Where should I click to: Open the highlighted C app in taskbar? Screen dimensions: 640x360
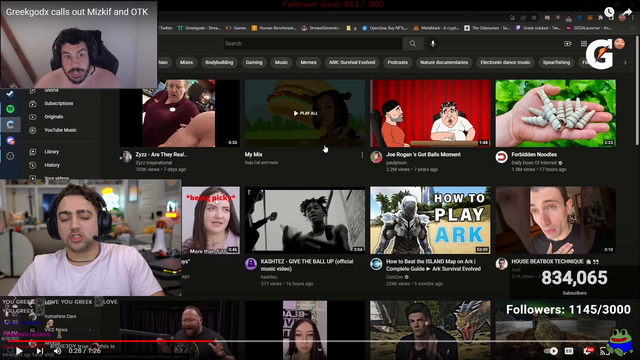pos(10,124)
